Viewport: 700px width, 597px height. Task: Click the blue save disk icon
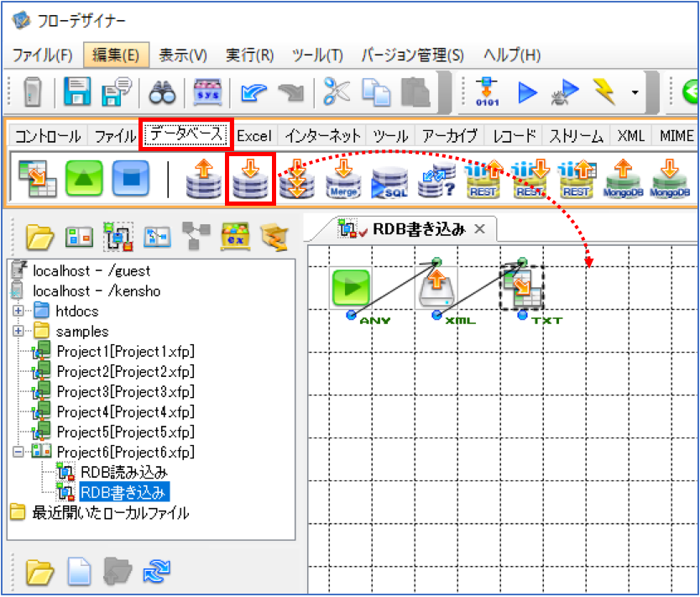click(77, 92)
